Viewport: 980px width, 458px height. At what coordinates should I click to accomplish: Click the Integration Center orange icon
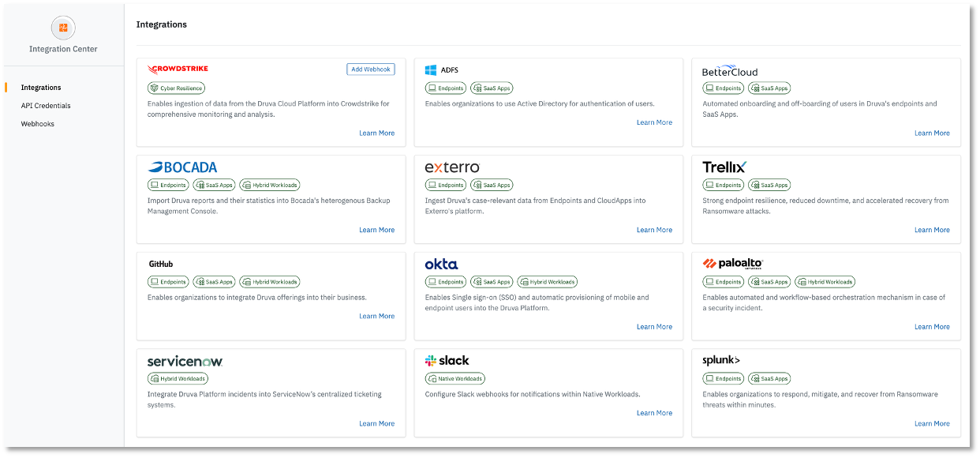63,28
